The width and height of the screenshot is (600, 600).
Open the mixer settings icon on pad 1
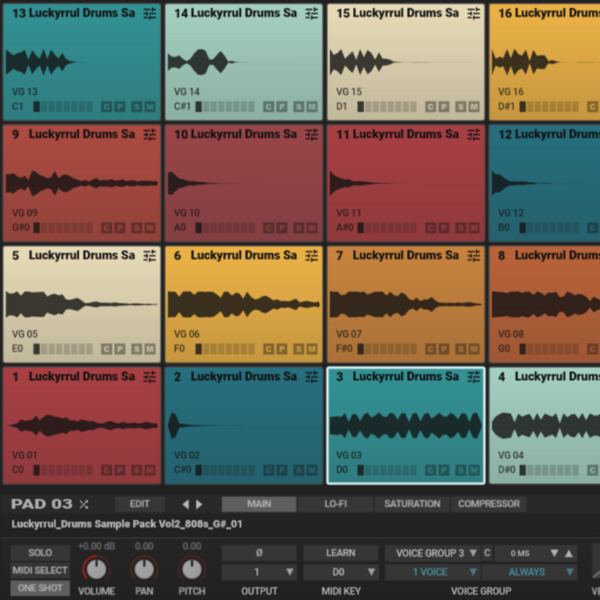coord(150,377)
